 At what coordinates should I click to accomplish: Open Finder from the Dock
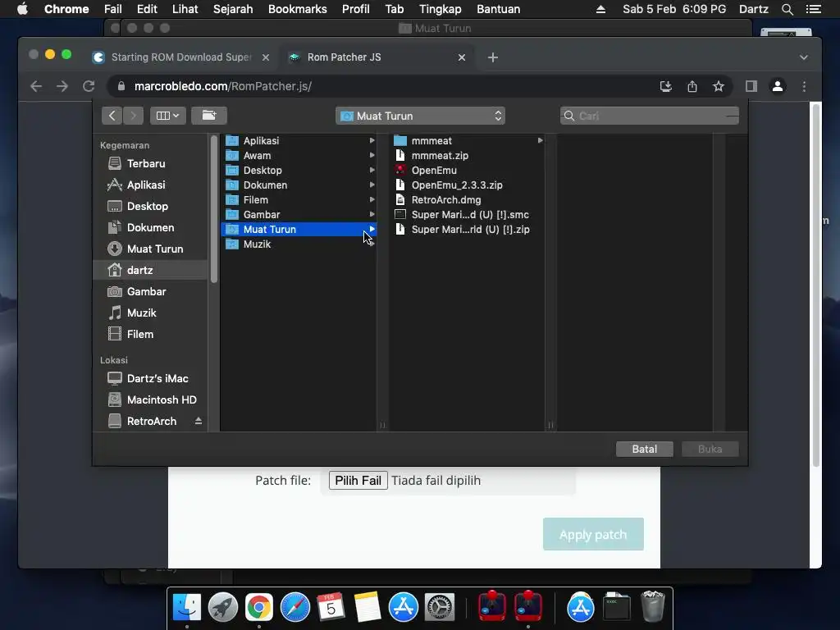pyautogui.click(x=187, y=607)
